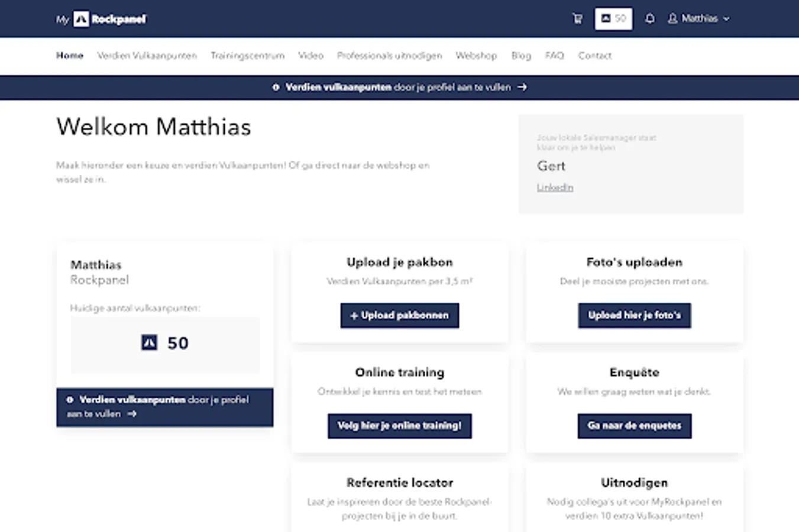
Task: Open the notifications bell
Action: click(649, 19)
